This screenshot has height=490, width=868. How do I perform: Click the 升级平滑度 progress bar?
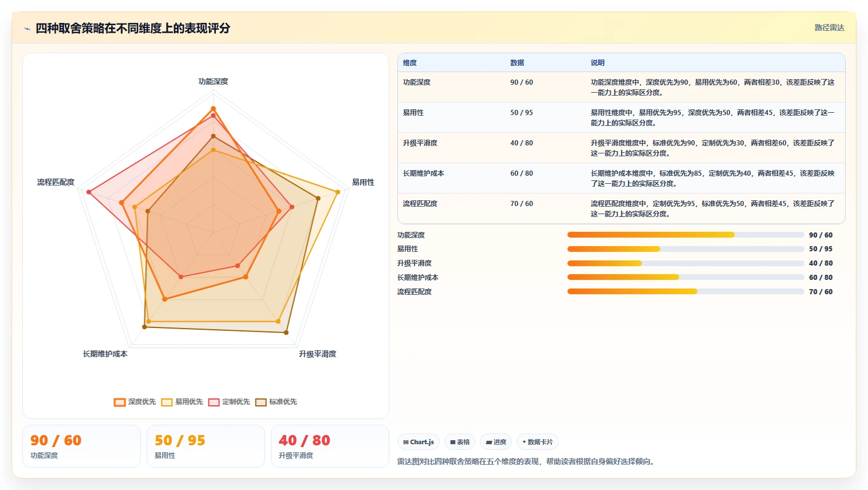pyautogui.click(x=686, y=263)
